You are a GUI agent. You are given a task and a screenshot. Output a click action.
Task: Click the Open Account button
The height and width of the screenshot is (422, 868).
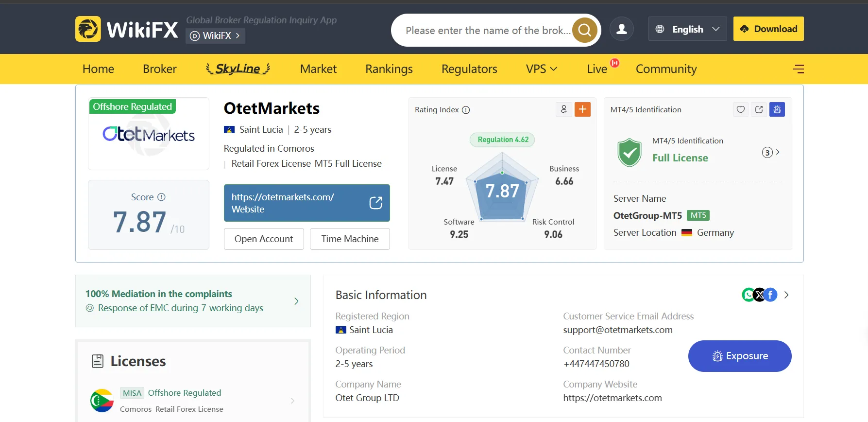[263, 239]
